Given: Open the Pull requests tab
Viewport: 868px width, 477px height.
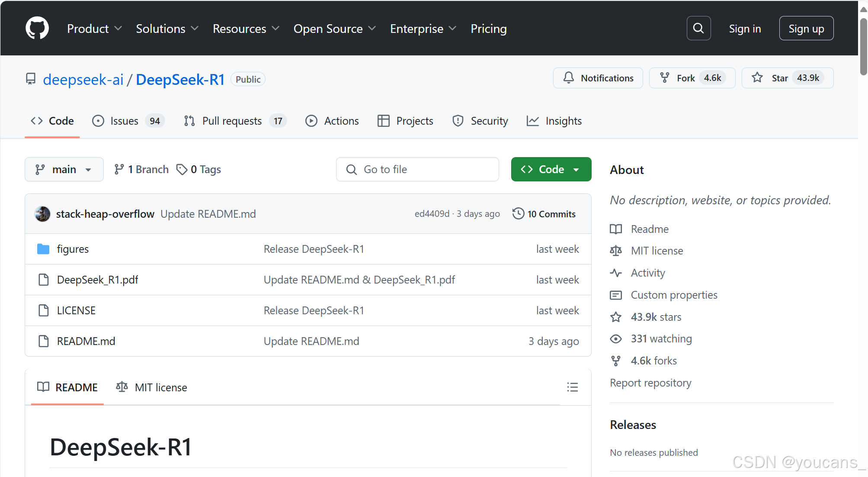Looking at the screenshot, I should (235, 121).
